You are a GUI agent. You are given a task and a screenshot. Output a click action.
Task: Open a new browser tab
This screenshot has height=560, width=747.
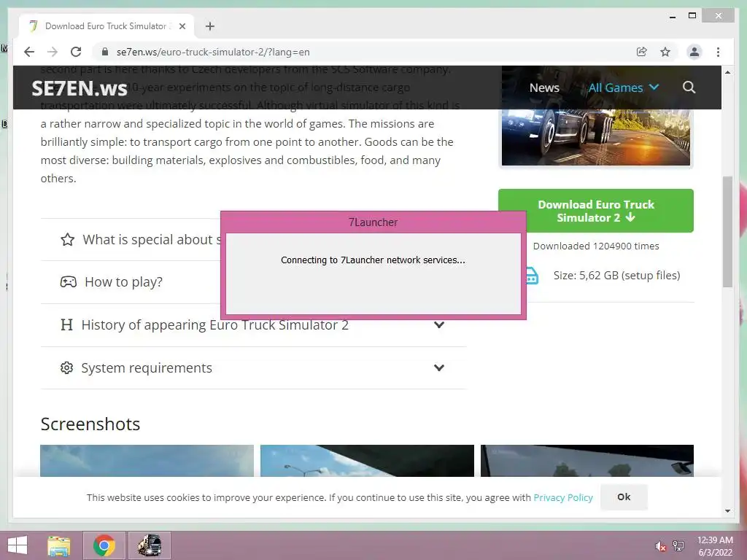(210, 26)
